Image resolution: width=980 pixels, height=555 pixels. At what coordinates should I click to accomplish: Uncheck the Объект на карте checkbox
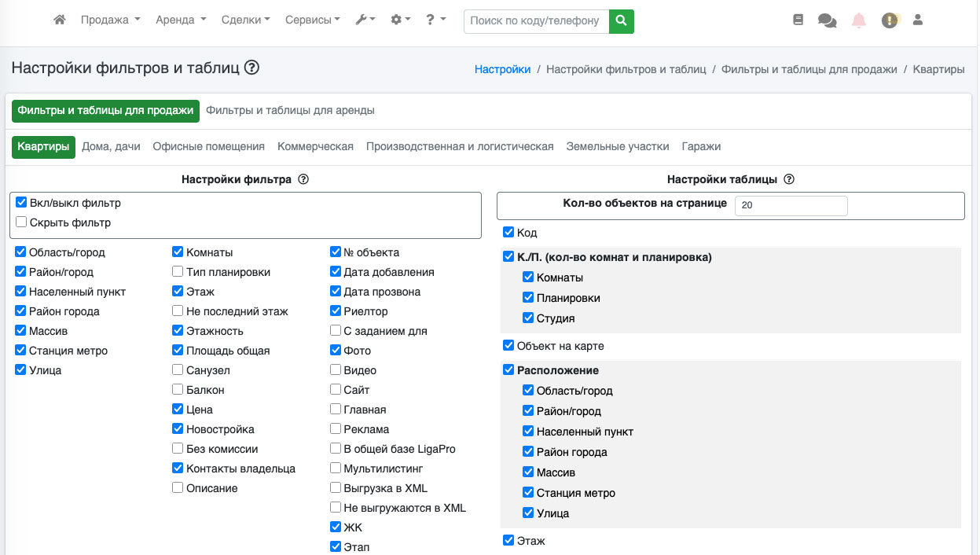point(508,346)
